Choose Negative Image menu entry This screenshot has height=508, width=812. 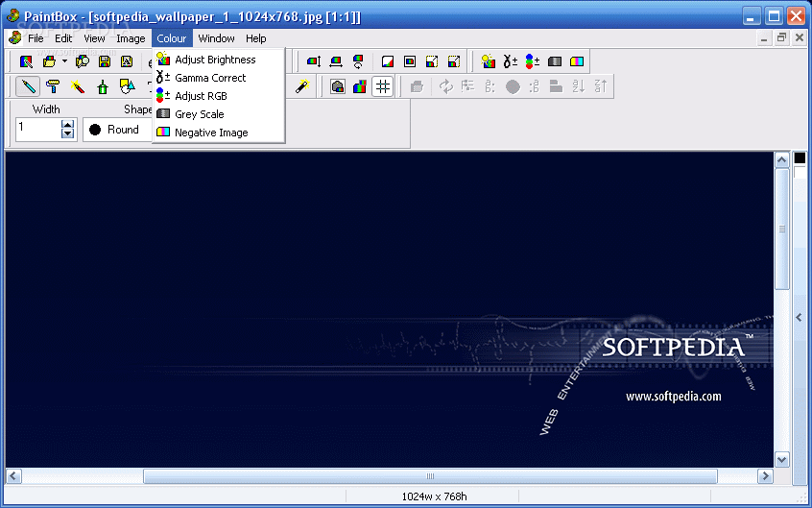click(218, 133)
